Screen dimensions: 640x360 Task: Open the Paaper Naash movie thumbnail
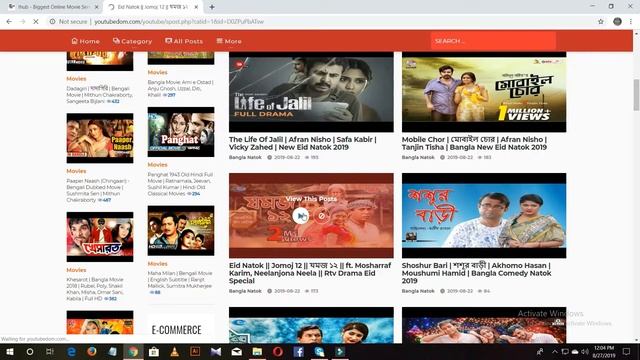tap(100, 138)
